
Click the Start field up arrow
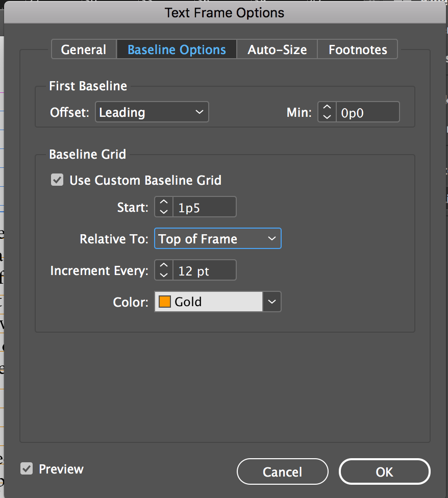[x=163, y=202]
